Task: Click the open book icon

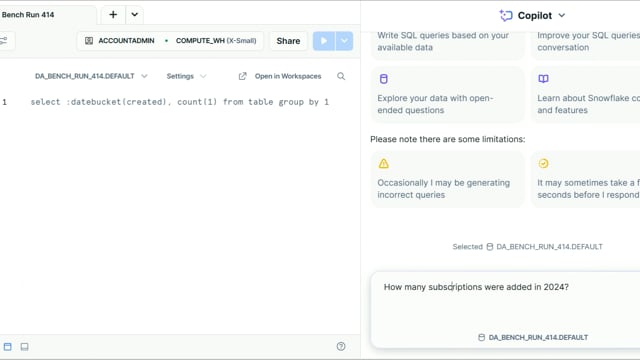Action: 543,79
